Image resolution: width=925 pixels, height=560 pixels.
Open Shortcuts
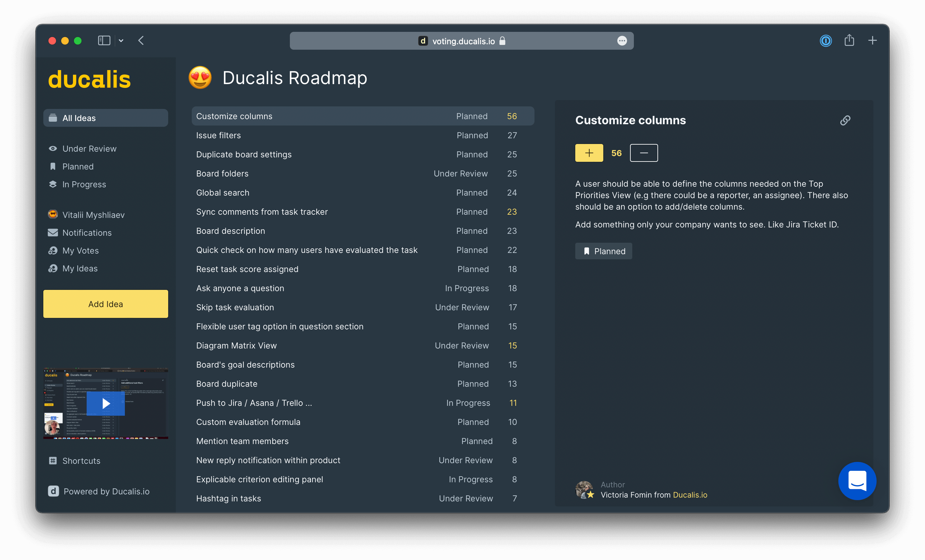[81, 461]
